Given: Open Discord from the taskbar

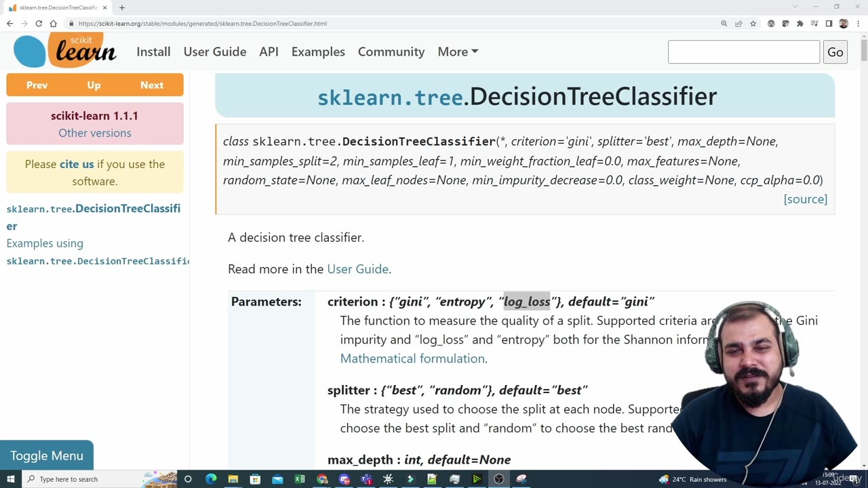Looking at the screenshot, I should [x=344, y=479].
